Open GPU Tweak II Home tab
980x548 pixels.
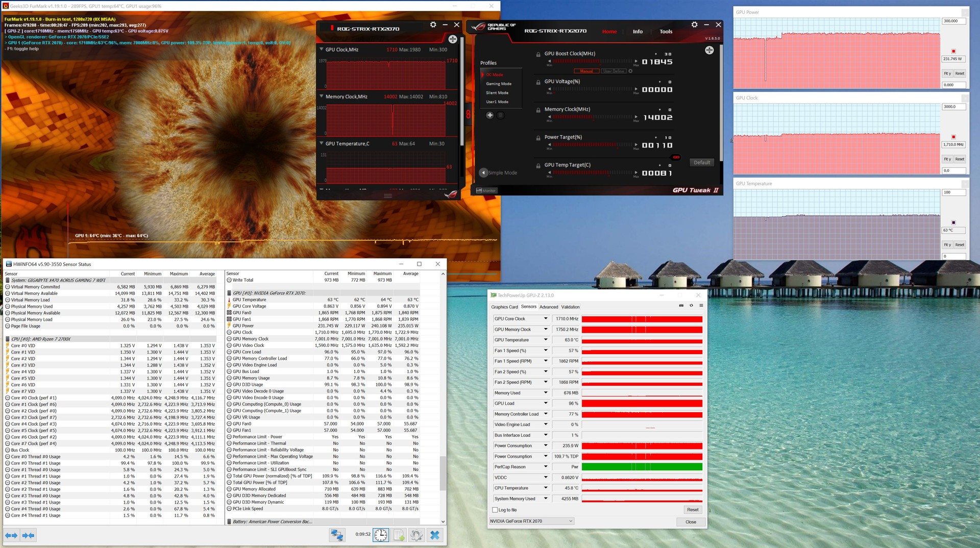tap(609, 32)
